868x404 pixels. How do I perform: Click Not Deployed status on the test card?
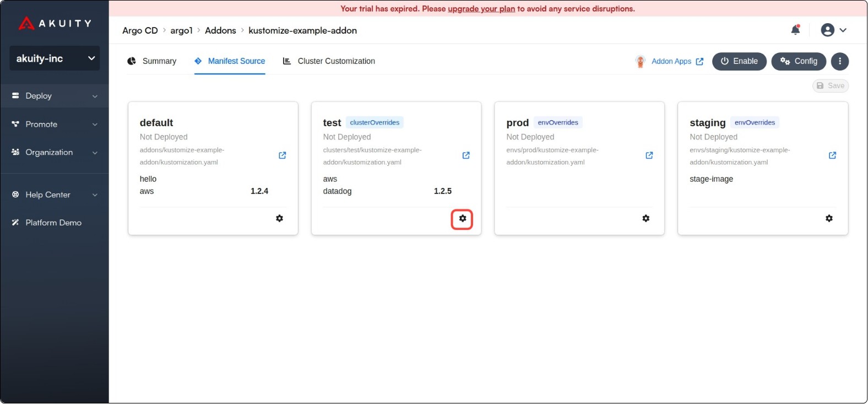click(347, 137)
